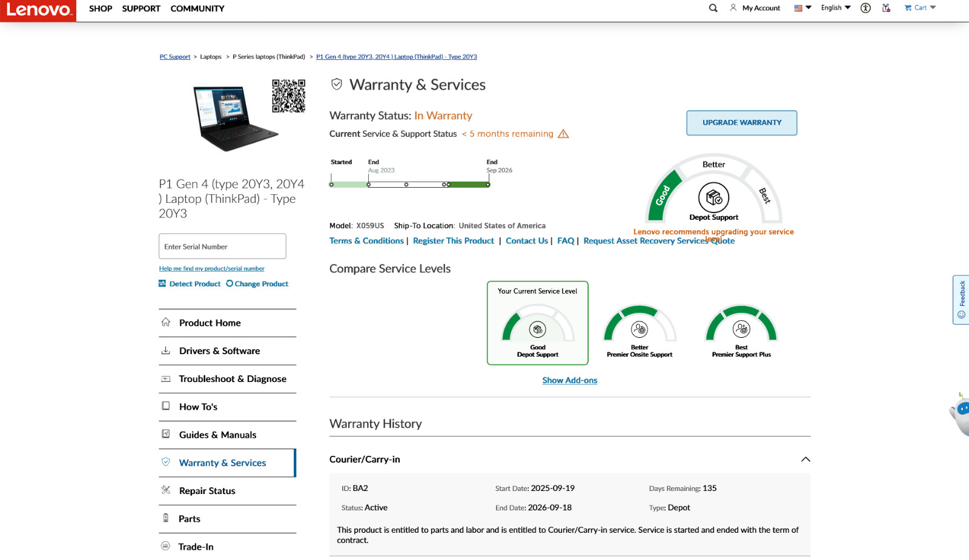This screenshot has width=969, height=560.
Task: Select the Best Premier Support Plus level
Action: (x=741, y=331)
